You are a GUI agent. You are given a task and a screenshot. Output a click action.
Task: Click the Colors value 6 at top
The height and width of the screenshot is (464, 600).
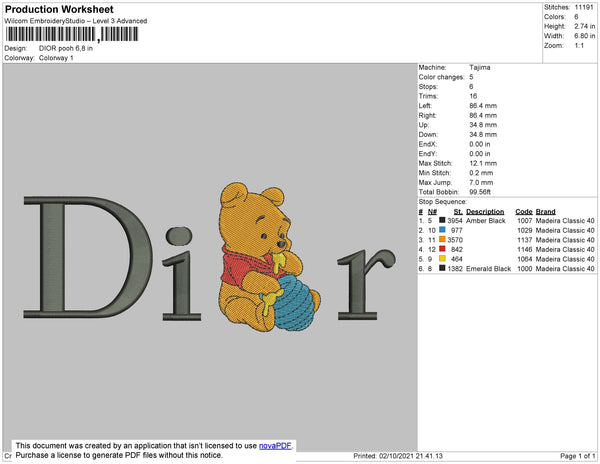576,17
